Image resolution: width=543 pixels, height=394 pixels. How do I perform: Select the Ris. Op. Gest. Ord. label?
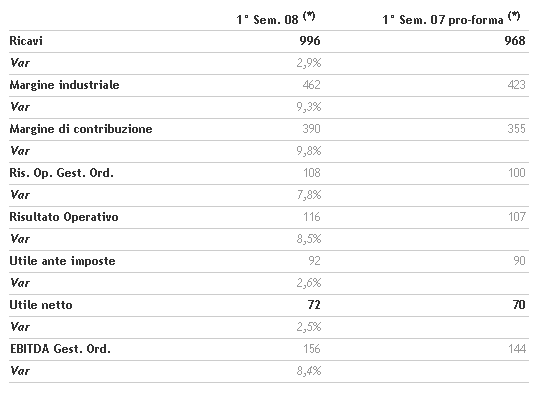tap(61, 173)
